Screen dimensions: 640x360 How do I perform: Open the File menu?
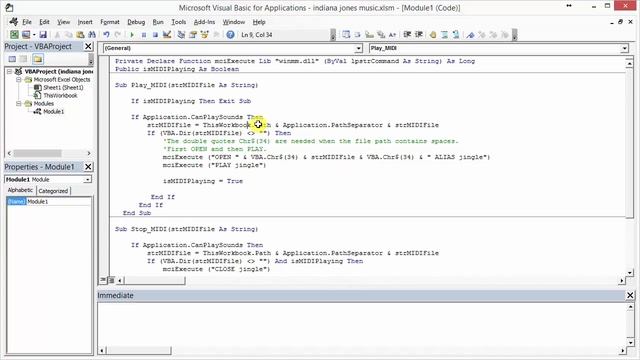27,22
